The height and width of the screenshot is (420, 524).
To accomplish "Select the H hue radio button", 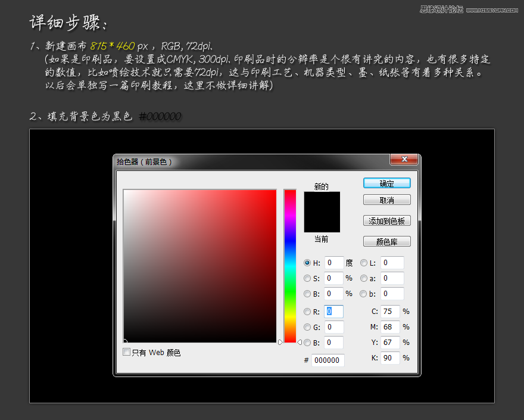I will 307,263.
